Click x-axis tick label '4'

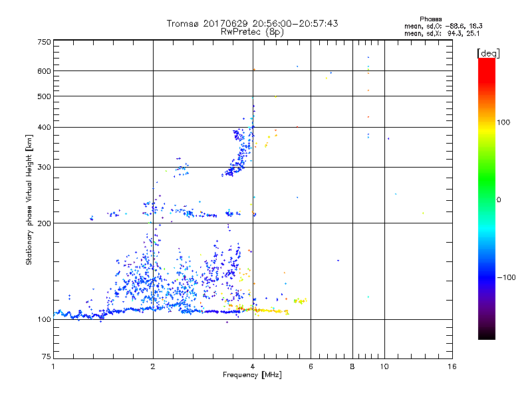253,366
